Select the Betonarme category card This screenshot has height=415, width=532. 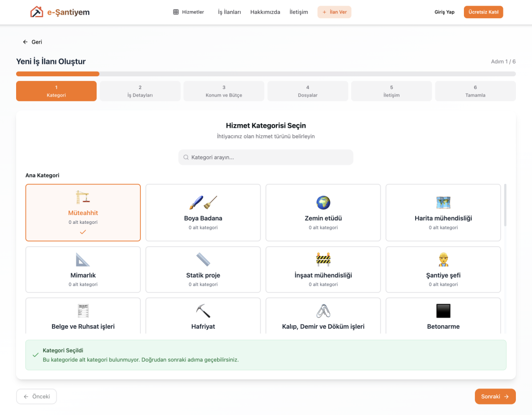[x=443, y=316]
